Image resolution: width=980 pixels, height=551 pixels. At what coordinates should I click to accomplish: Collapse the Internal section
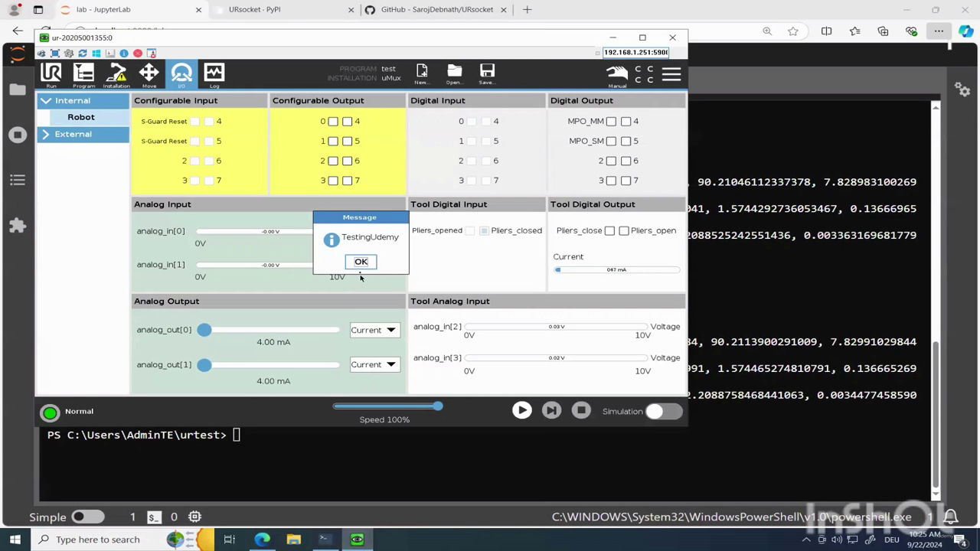[x=83, y=100]
